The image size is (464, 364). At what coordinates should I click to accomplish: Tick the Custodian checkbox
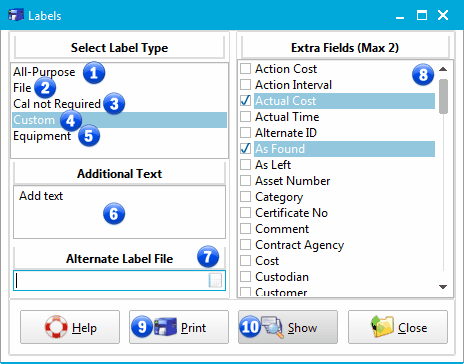[x=246, y=277]
